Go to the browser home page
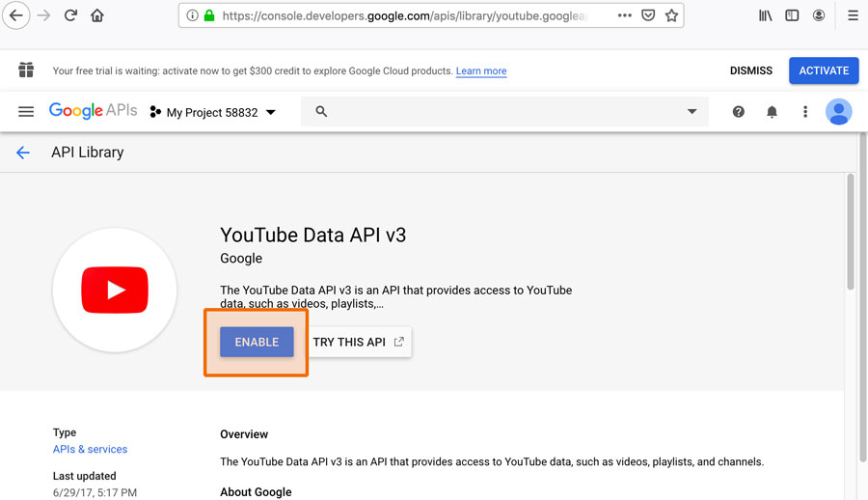This screenshot has height=500, width=868. pos(97,15)
